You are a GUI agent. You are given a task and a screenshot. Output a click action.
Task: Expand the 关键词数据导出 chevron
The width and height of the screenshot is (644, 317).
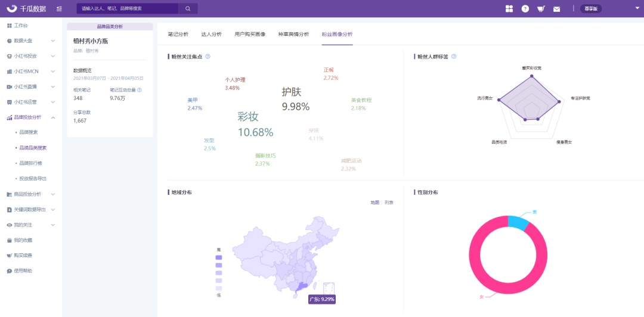click(53, 209)
